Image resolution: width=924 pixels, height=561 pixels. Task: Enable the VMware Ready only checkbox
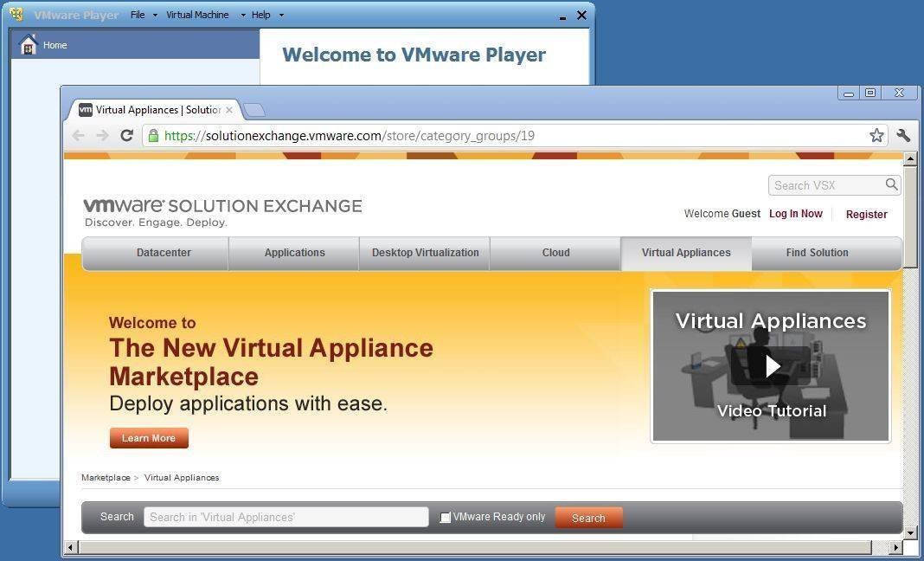point(446,518)
